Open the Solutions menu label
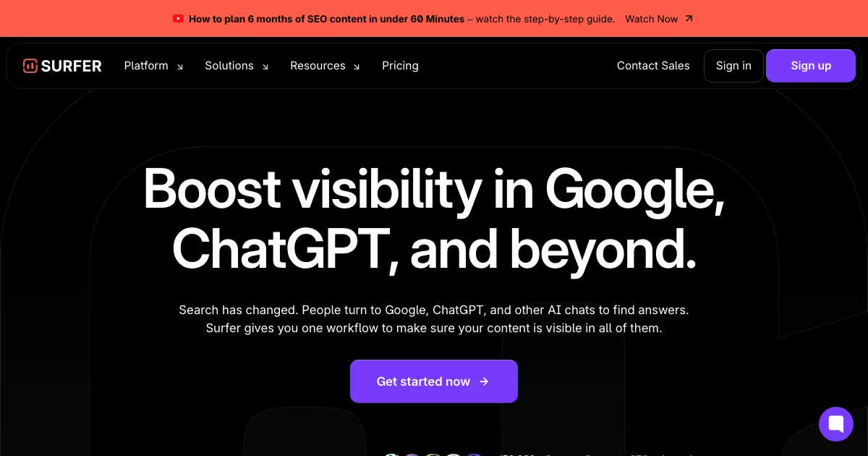Screen dimensions: 868x456 tap(229, 66)
